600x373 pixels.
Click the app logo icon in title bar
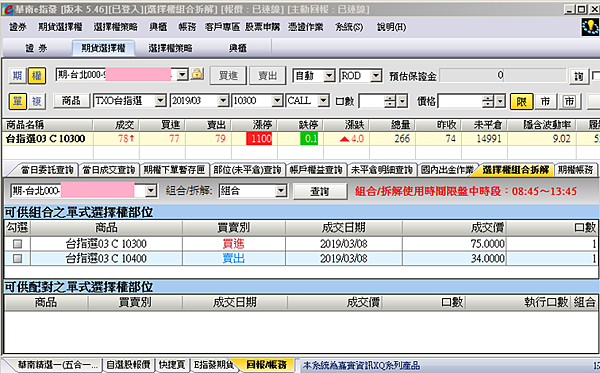click(7, 9)
